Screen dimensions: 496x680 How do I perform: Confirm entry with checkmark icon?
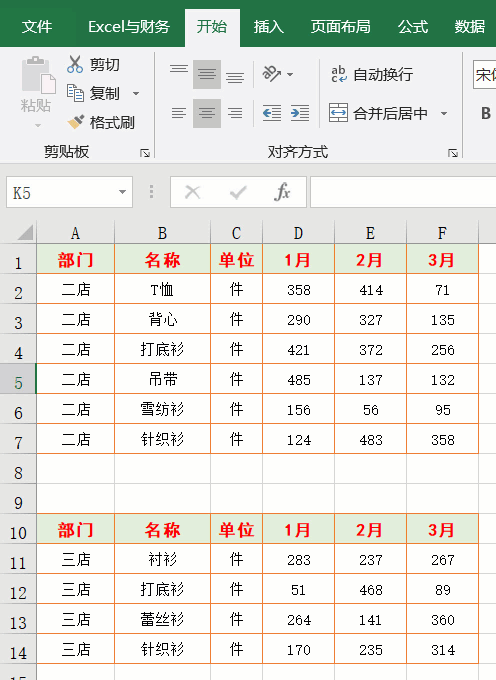point(238,192)
